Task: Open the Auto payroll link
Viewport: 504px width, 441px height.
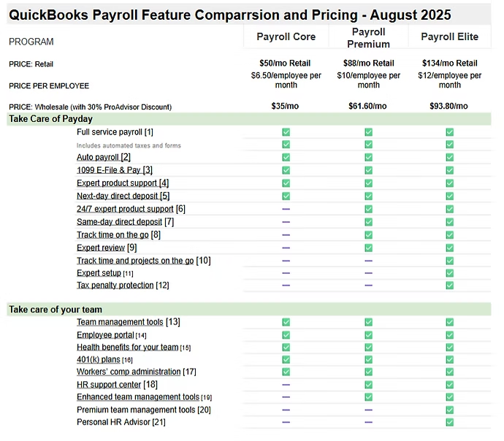Action: point(97,157)
